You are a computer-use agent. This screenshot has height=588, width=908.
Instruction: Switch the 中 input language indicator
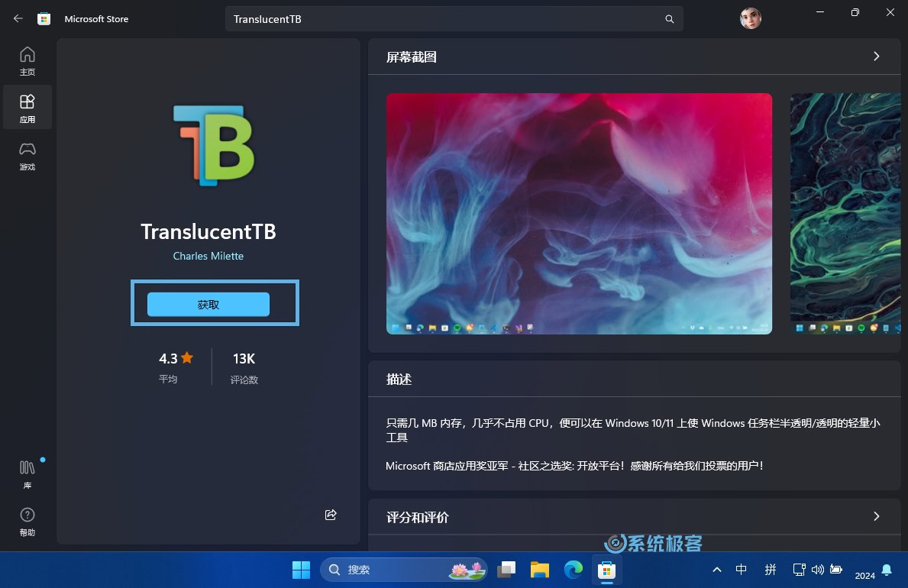(x=742, y=570)
